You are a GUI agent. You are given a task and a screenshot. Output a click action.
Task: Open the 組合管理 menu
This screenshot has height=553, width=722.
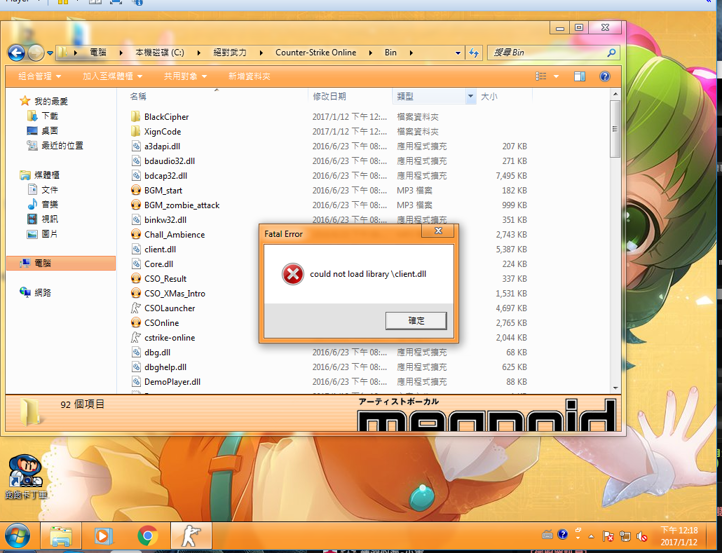click(x=39, y=76)
